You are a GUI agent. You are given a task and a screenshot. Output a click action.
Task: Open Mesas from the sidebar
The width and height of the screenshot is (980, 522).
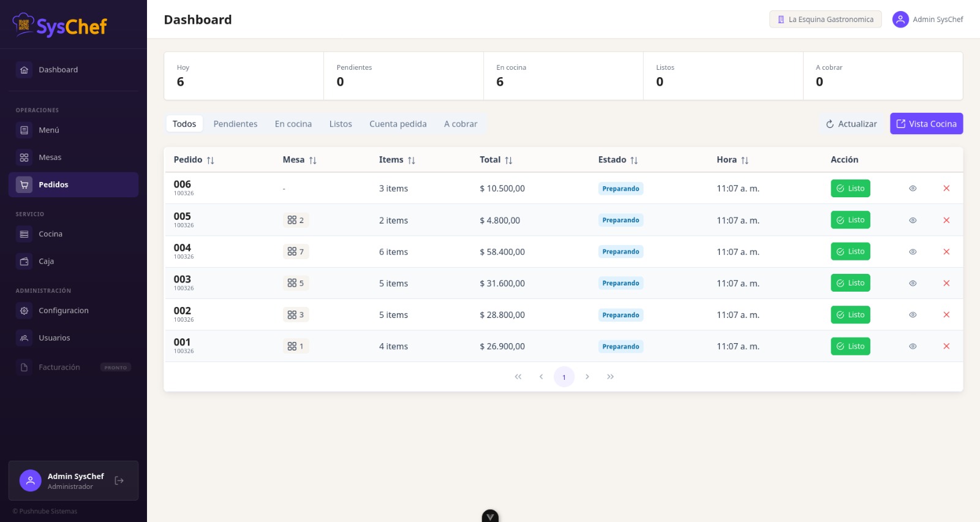50,157
